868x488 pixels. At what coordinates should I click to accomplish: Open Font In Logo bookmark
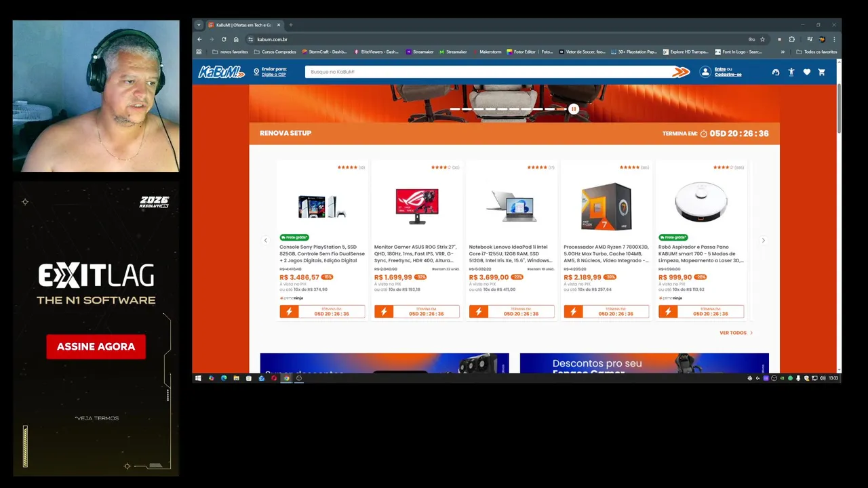click(738, 52)
